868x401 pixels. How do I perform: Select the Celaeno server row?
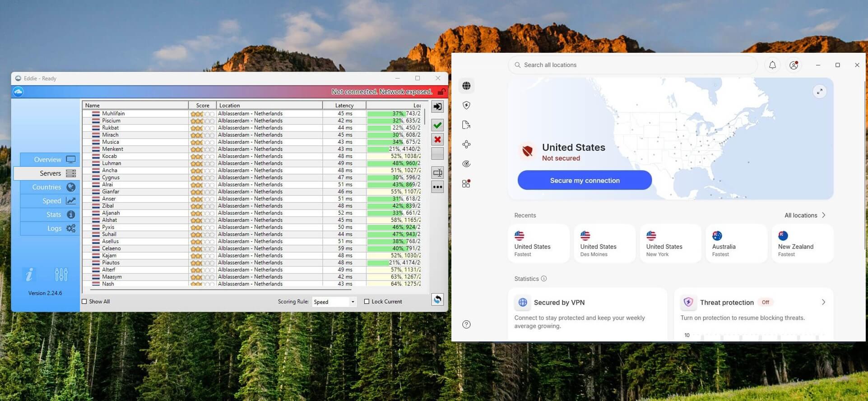tap(252, 249)
